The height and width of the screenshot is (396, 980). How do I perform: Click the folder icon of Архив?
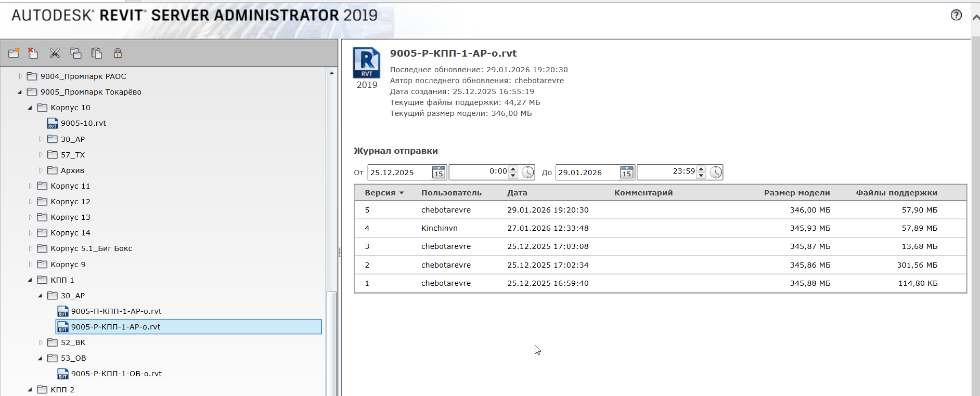click(x=53, y=170)
